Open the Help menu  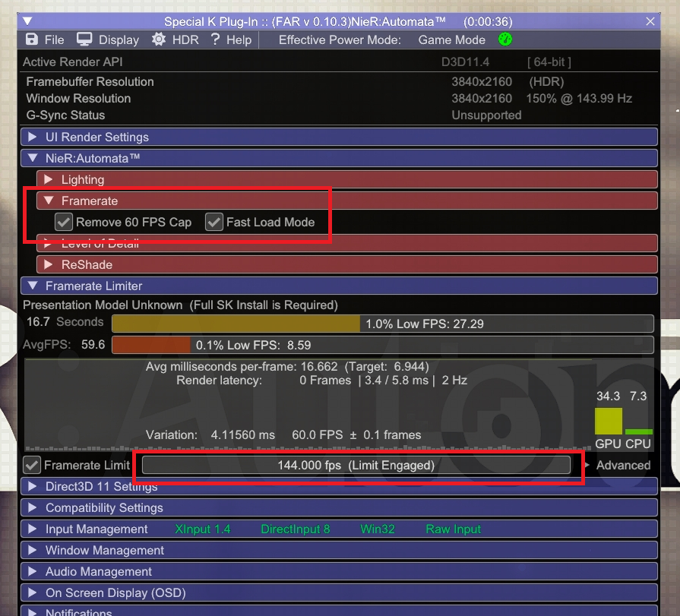pyautogui.click(x=239, y=40)
